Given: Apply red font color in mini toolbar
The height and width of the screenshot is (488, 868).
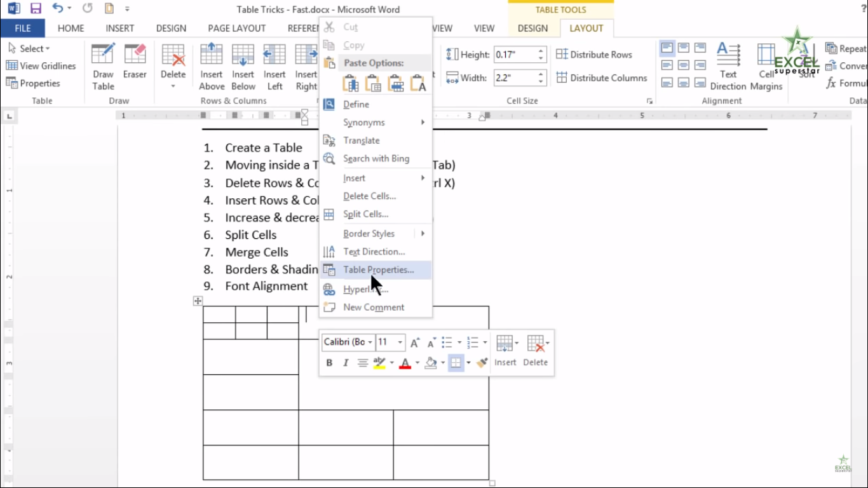Looking at the screenshot, I should click(x=405, y=363).
